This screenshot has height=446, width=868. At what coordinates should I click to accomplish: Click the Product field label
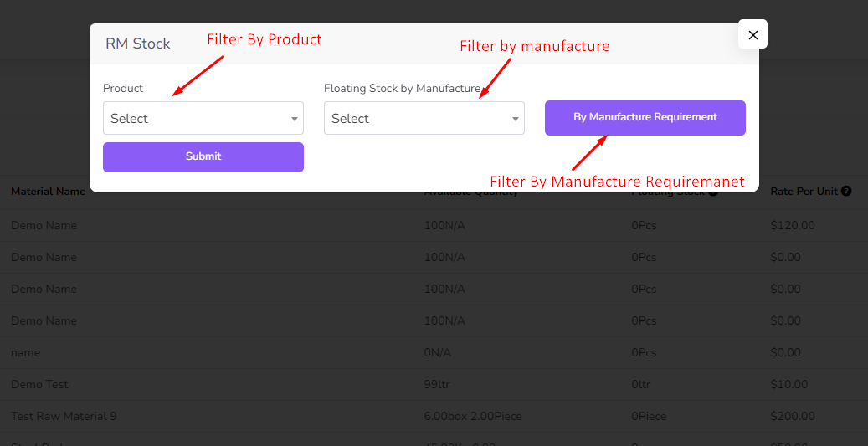tap(123, 88)
